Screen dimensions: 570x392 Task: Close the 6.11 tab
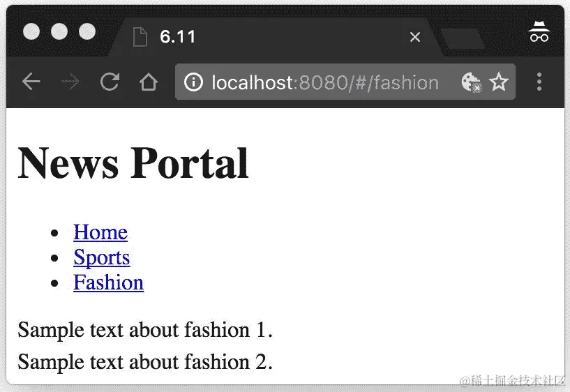click(x=415, y=37)
